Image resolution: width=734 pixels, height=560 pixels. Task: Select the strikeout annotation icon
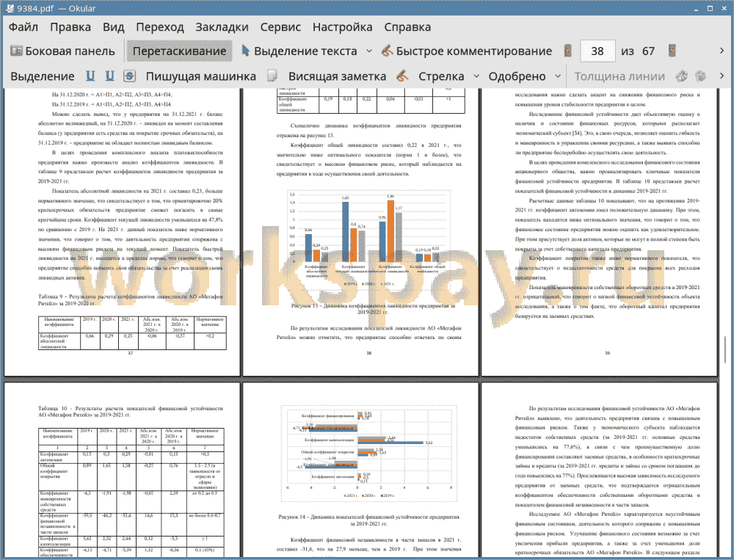click(130, 76)
